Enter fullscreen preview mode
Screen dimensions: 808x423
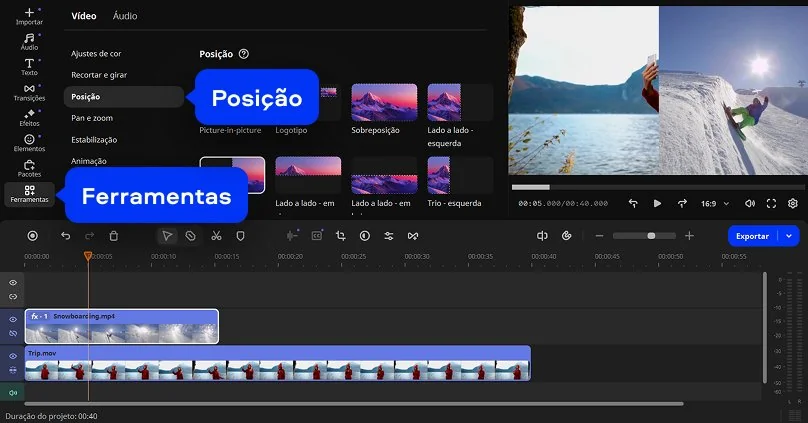pos(771,203)
